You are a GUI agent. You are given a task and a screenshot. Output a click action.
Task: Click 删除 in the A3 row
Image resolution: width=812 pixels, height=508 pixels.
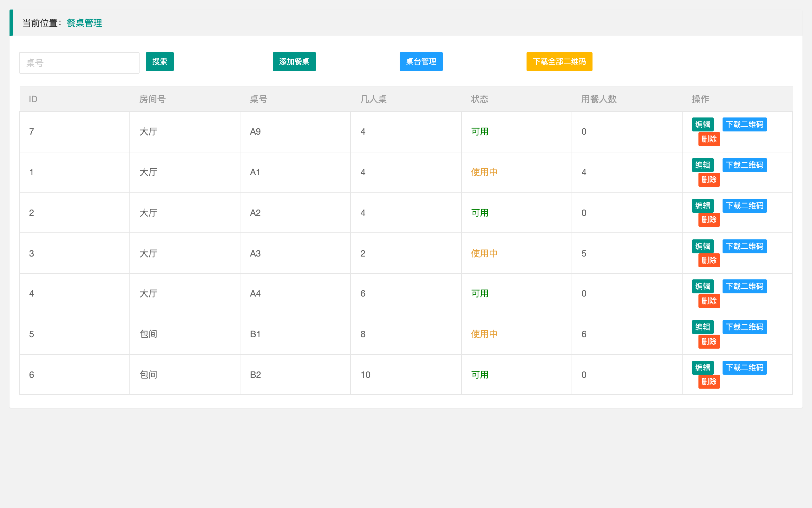click(709, 260)
